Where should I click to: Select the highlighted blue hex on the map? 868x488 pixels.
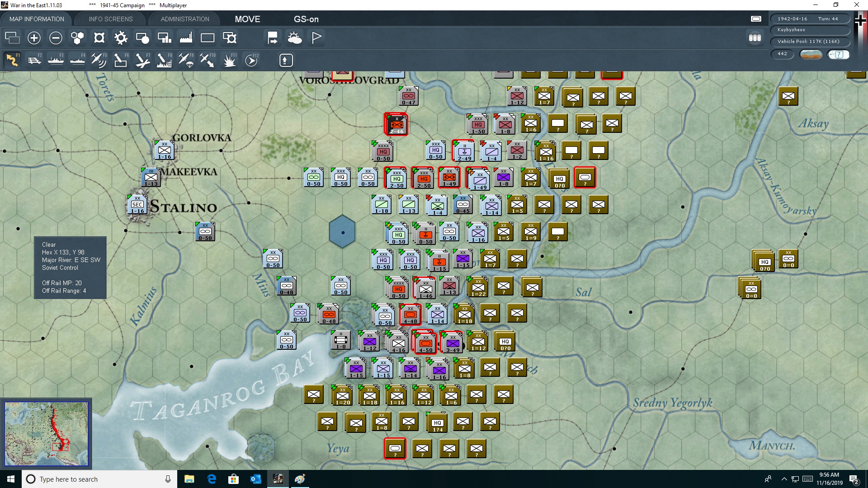point(342,232)
